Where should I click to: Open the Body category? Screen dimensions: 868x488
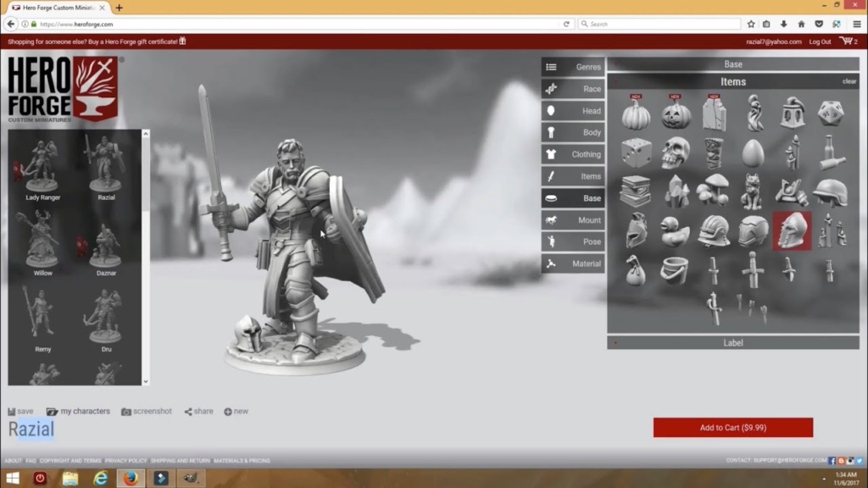[x=573, y=132]
